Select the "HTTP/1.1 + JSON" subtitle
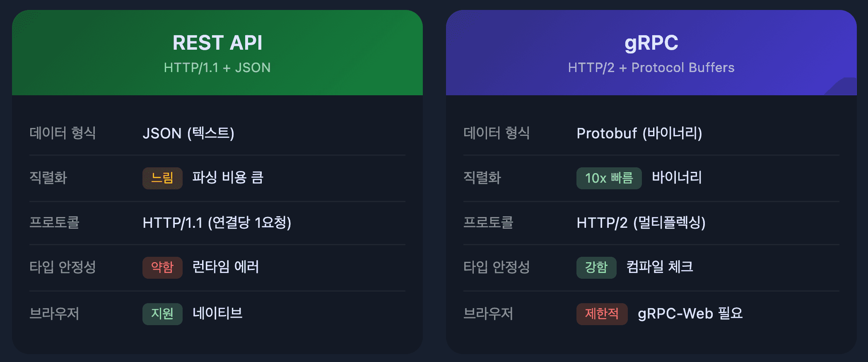Screen dimensions: 868x362 pyautogui.click(x=217, y=68)
